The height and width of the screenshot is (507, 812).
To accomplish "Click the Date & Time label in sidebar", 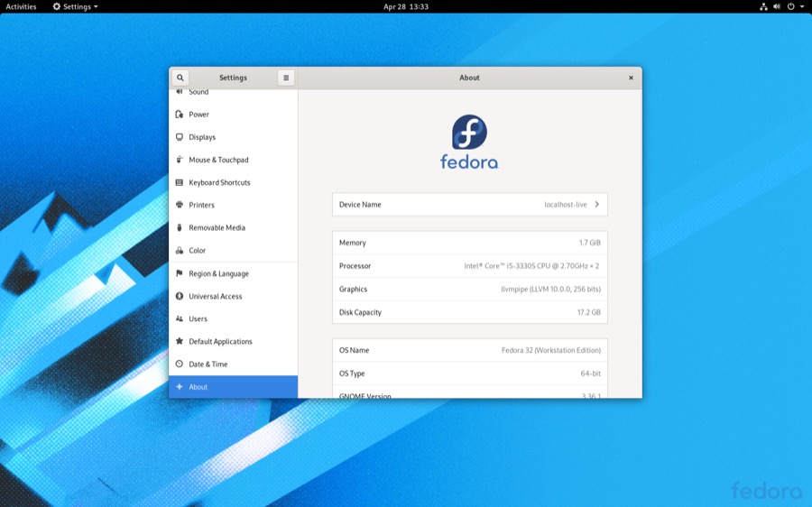I will click(208, 364).
